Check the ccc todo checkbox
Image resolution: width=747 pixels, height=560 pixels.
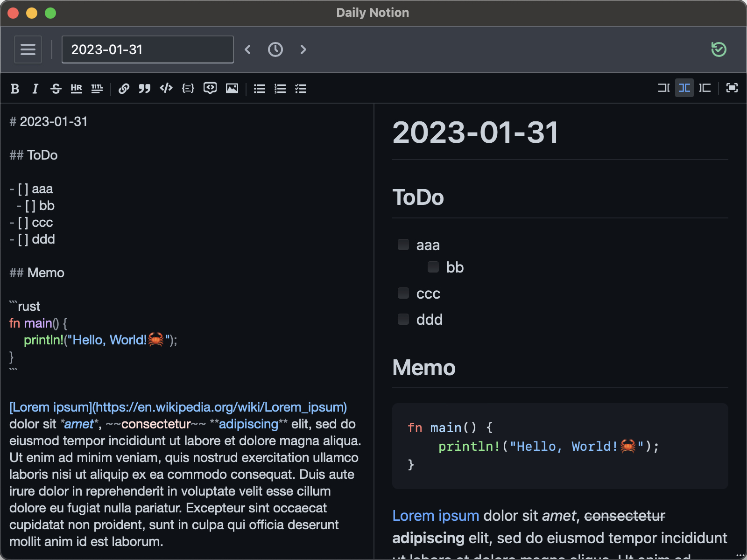pos(403,293)
